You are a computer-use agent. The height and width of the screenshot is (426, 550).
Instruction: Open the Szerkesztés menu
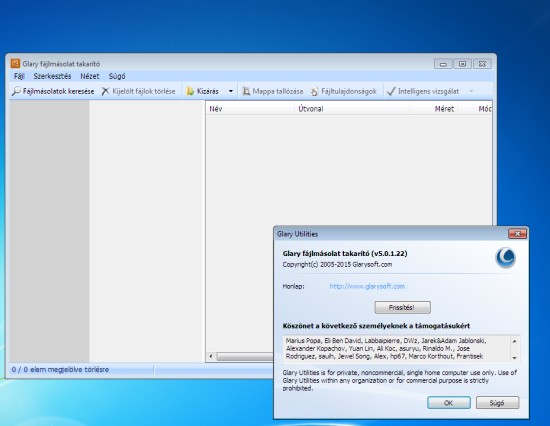tap(52, 76)
